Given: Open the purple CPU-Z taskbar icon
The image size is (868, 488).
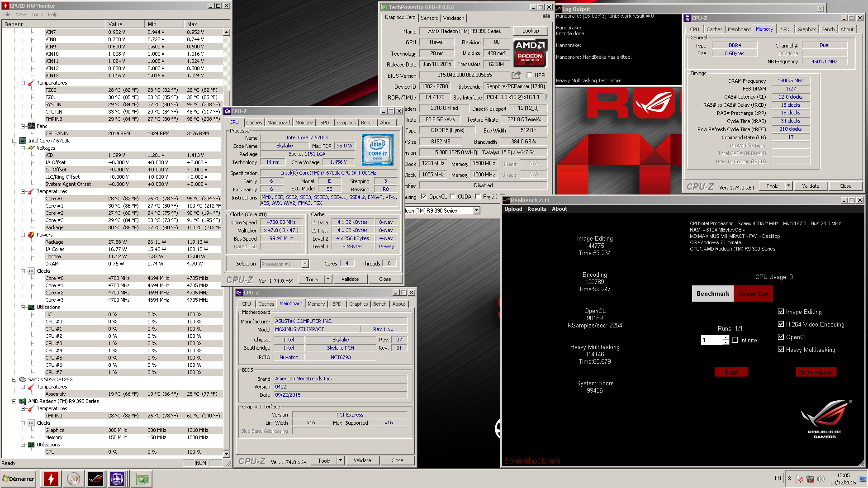Looking at the screenshot, I should click(x=117, y=479).
